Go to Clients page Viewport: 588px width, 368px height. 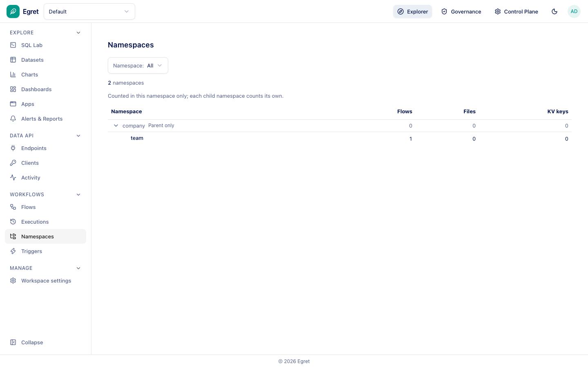point(45,163)
